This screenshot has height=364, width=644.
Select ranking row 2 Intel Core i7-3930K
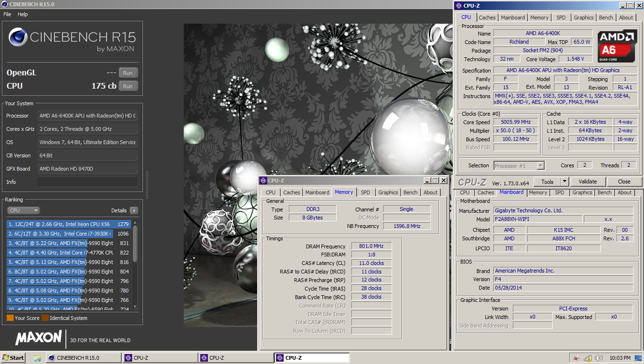pos(69,234)
